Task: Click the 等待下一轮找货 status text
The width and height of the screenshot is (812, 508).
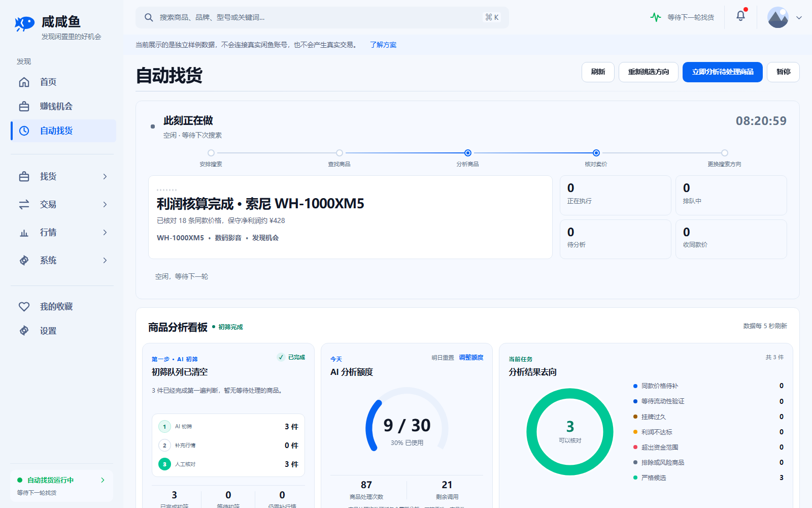Action: (x=691, y=17)
